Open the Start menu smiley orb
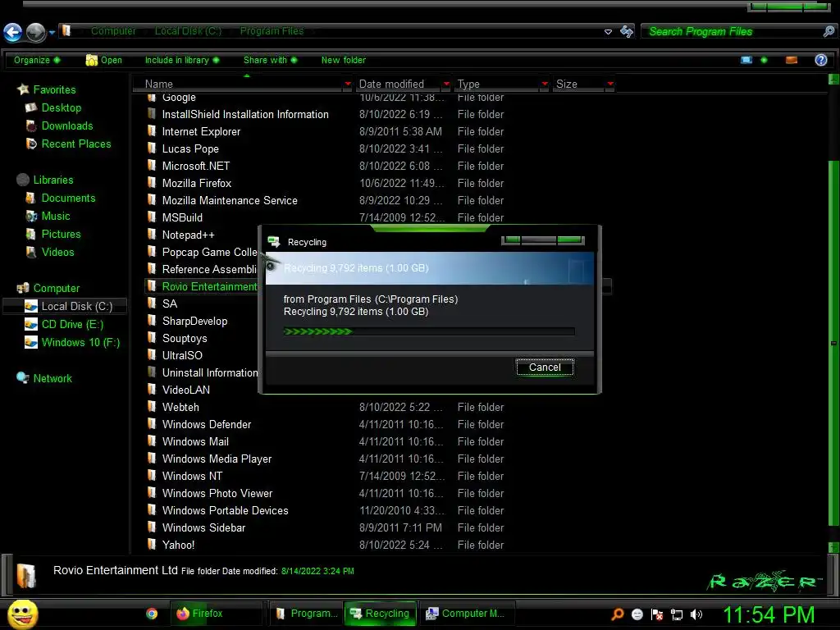 (22, 614)
